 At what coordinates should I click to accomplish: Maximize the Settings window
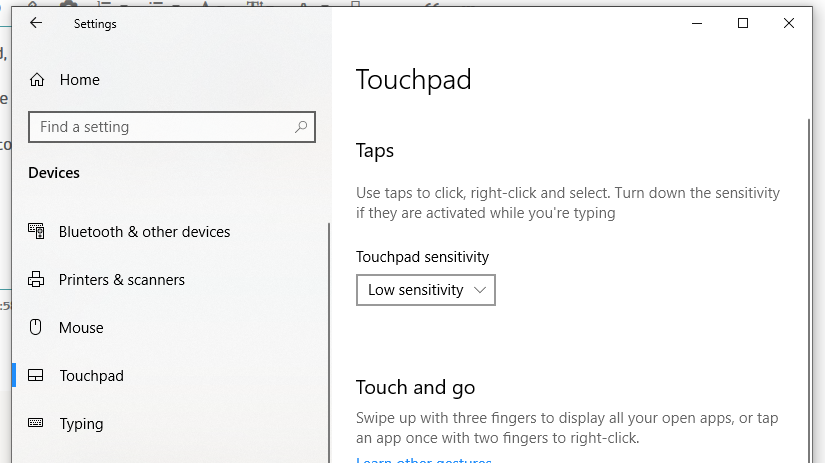[x=743, y=23]
